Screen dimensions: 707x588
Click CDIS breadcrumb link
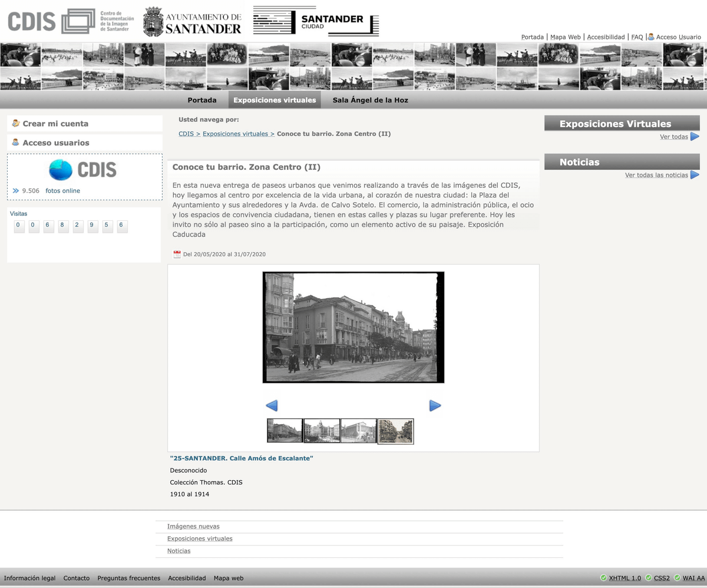[x=186, y=134]
